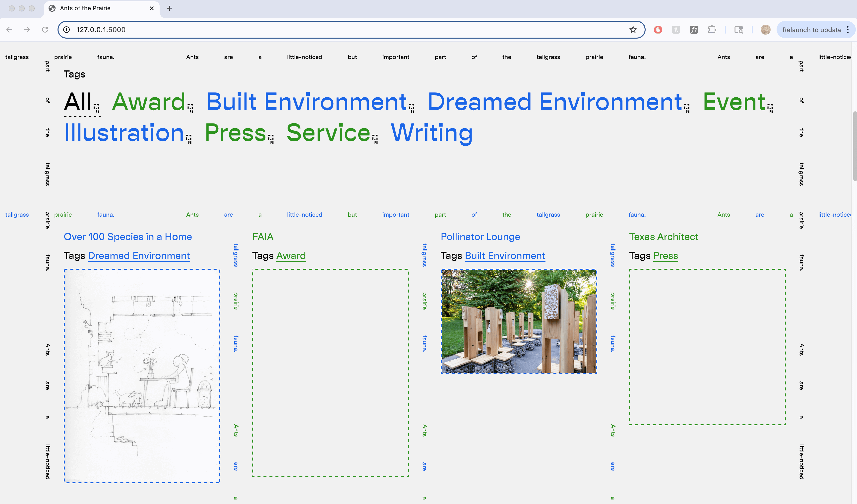Open Over 100 Species in a Home
This screenshot has width=857, height=504.
128,237
